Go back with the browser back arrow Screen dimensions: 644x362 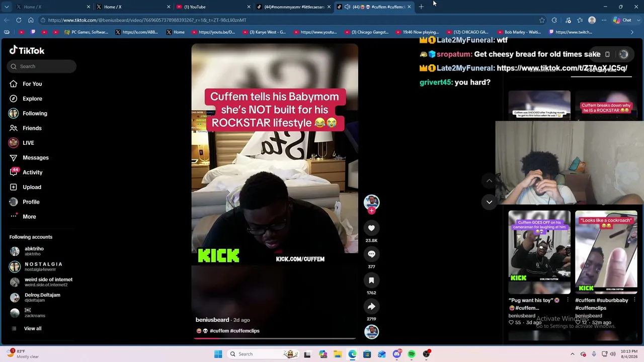click(6, 20)
